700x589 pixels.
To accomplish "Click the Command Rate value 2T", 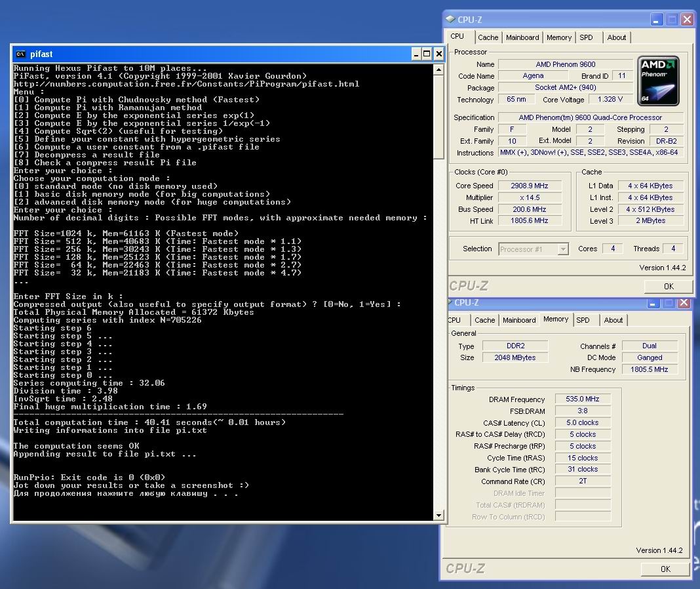I will point(583,481).
